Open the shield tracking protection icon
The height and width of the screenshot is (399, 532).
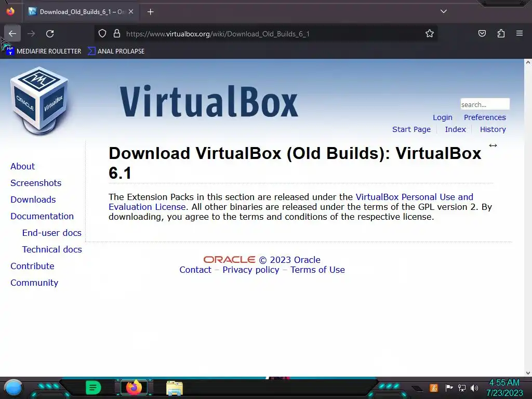click(102, 34)
